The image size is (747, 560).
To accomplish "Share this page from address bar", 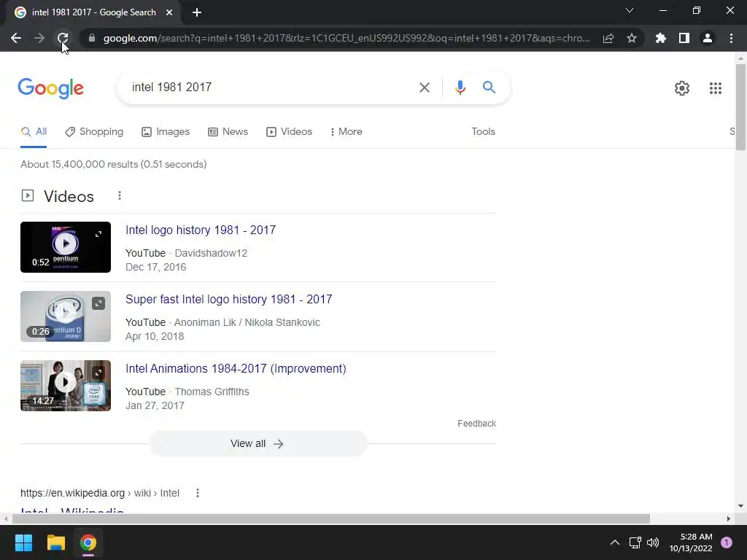I will (608, 38).
